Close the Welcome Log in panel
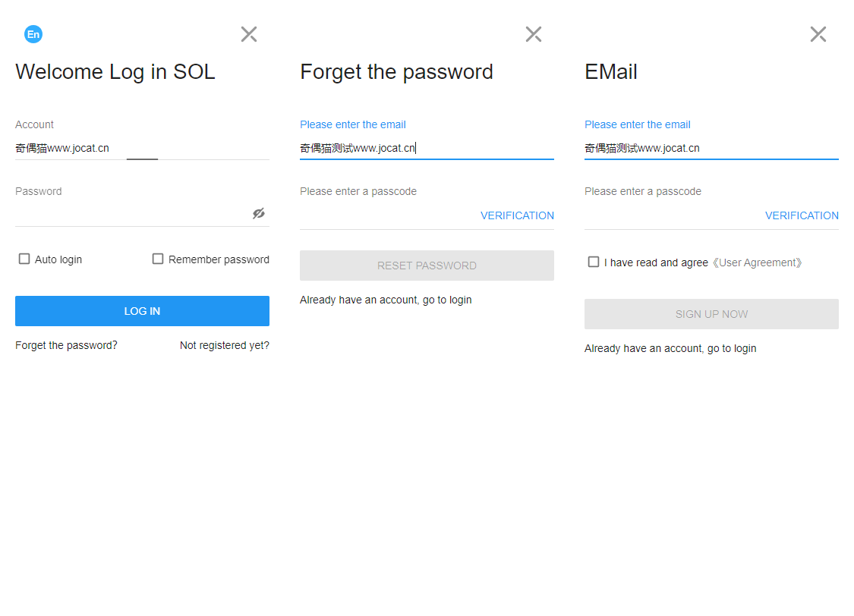The height and width of the screenshot is (616, 854). click(x=249, y=34)
